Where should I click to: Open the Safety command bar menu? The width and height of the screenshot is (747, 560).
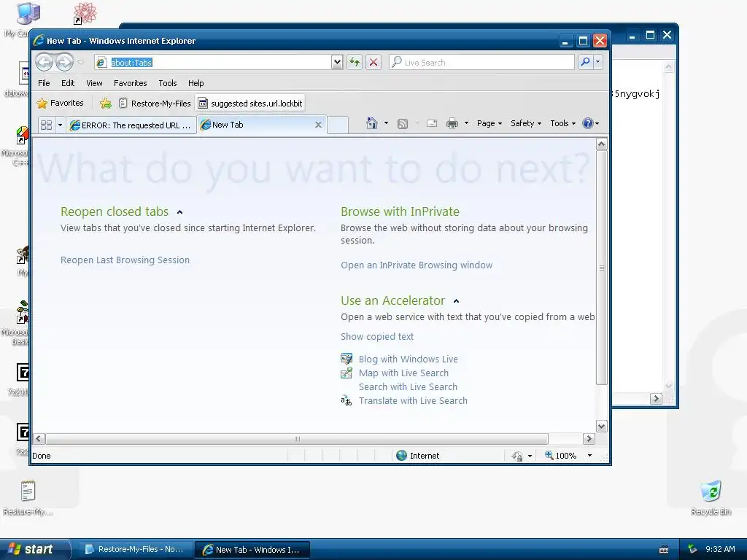pos(526,123)
